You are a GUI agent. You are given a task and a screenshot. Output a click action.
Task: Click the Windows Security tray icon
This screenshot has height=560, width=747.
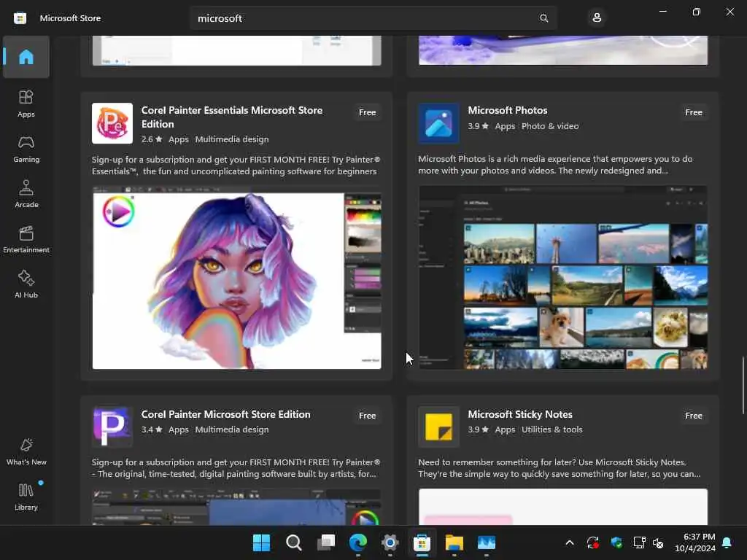(x=616, y=542)
